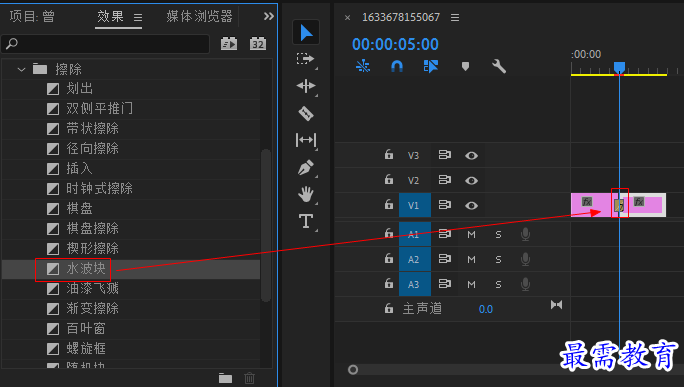This screenshot has height=387, width=684.
Task: Select the Type tool
Action: 306,221
